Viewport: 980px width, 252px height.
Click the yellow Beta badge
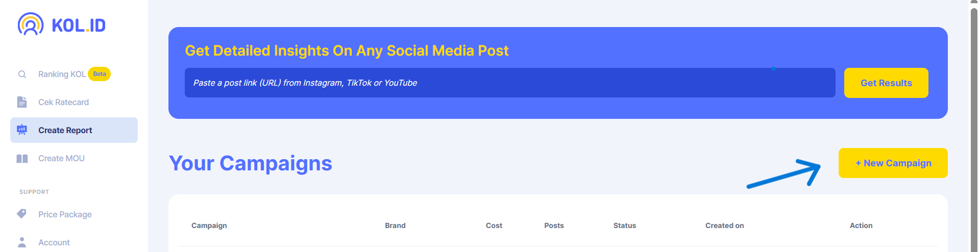[100, 74]
